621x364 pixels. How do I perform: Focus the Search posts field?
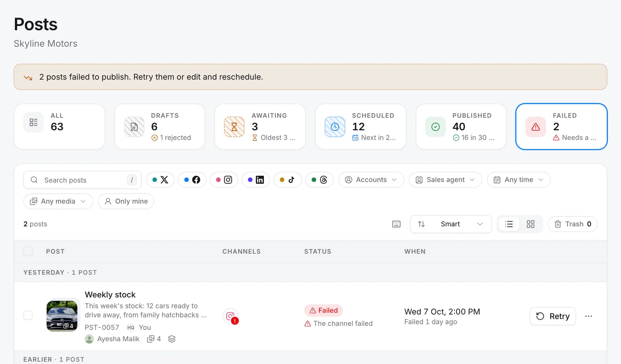click(x=82, y=180)
